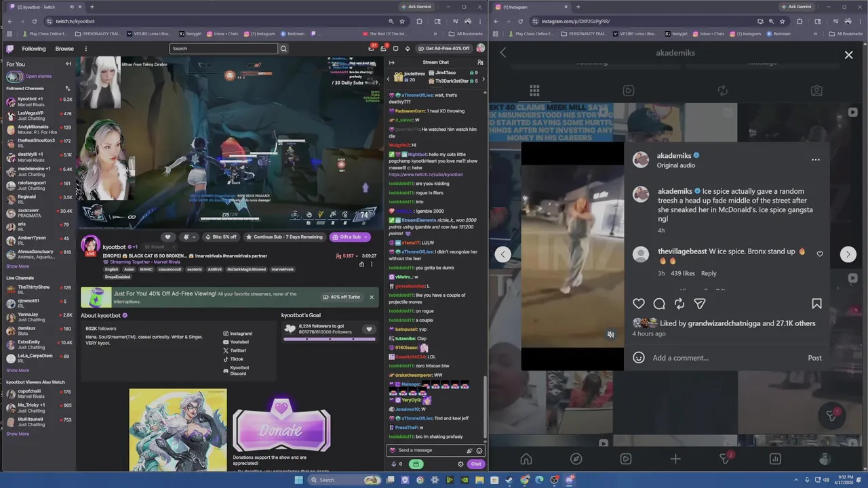Reply to thevillagebeast's comment

[x=709, y=273]
